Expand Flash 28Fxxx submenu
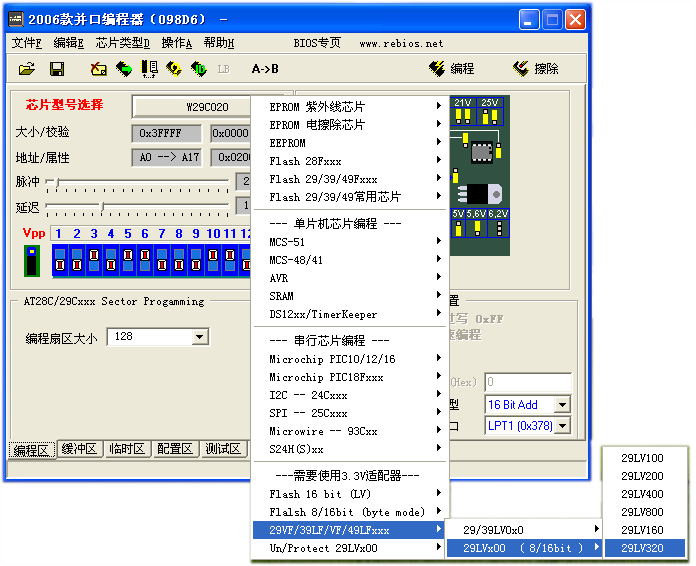This screenshot has width=696, height=566. pos(351,161)
